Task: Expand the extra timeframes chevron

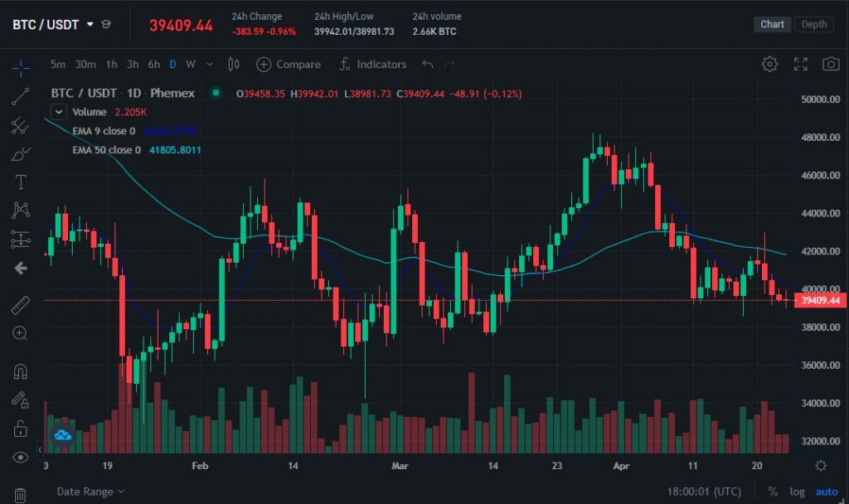Action: (x=210, y=64)
